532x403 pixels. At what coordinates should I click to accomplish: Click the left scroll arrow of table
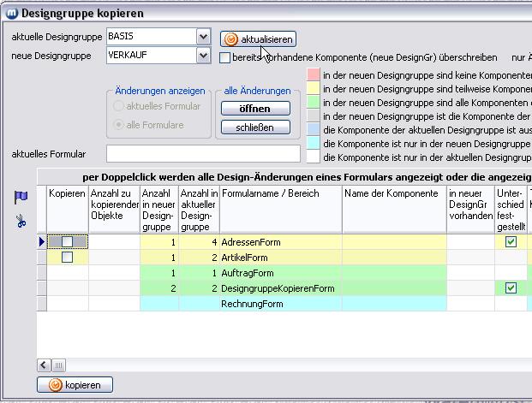(43, 365)
